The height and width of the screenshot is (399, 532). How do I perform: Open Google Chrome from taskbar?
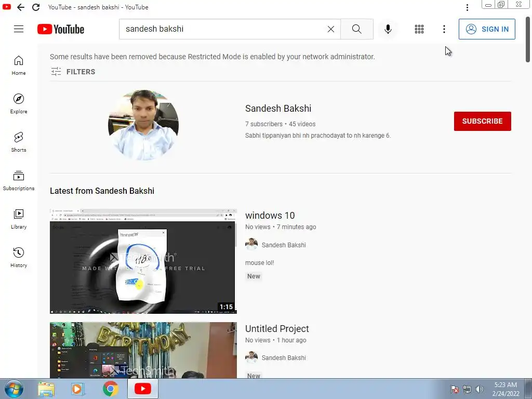111,389
